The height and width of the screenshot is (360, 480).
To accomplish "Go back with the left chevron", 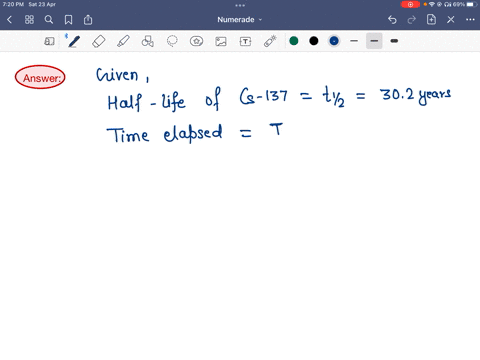I will 9,20.
